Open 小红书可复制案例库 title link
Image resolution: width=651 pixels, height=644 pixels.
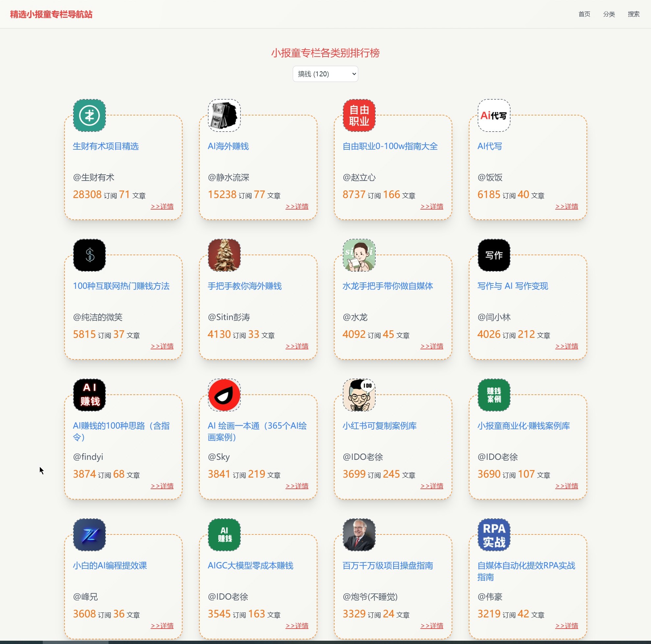379,426
